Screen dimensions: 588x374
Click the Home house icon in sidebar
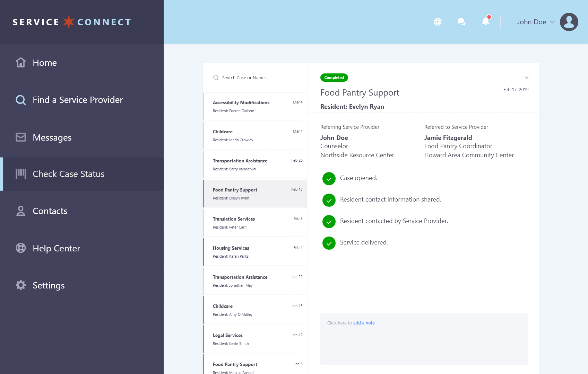[21, 63]
